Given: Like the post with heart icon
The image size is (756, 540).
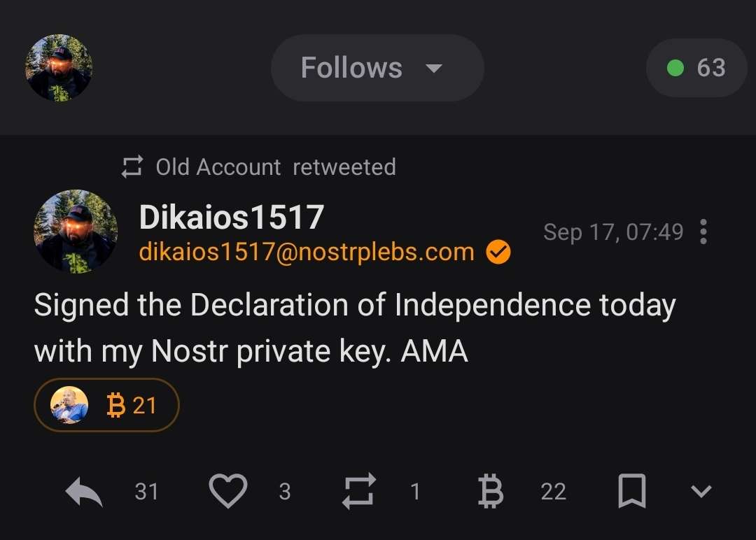Looking at the screenshot, I should 228,491.
